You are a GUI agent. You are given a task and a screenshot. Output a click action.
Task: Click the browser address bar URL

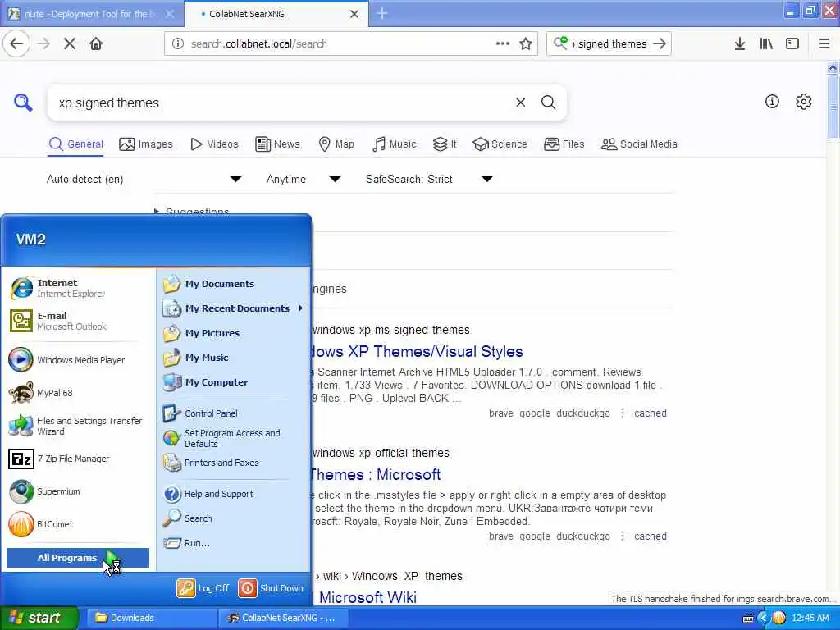(337, 44)
